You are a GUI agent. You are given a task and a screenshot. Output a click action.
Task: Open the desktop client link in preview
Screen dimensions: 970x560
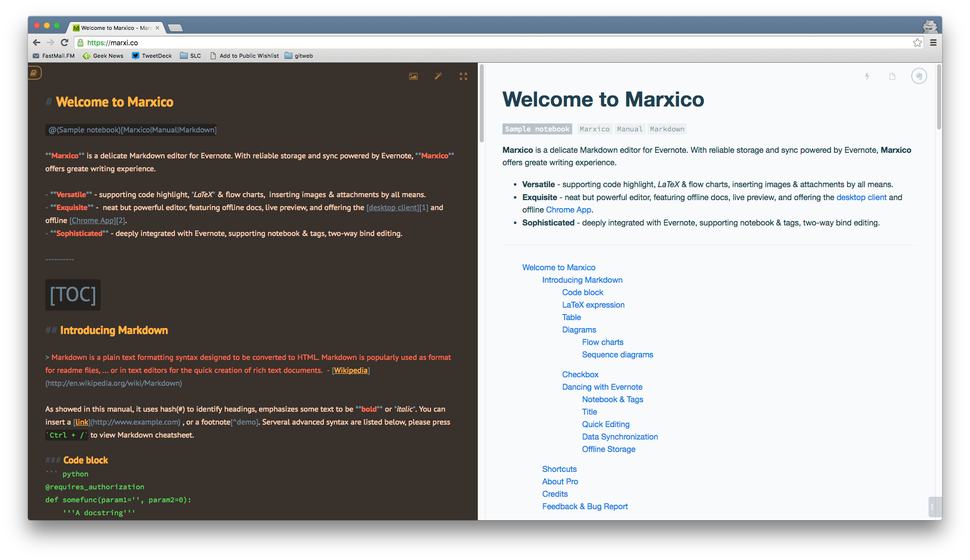point(861,197)
